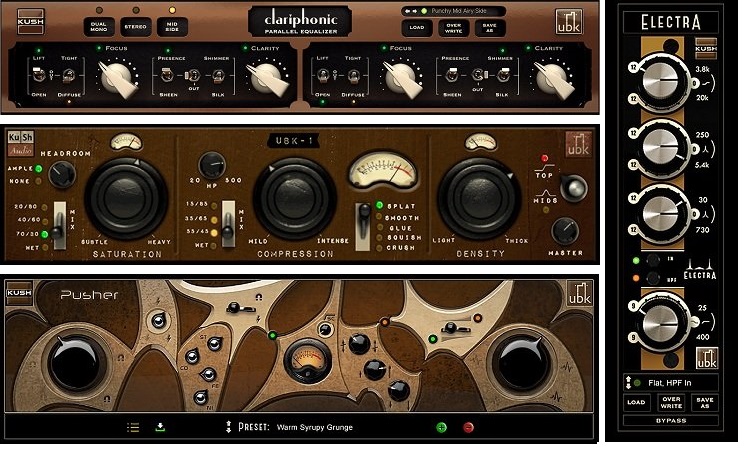Select Mid Side mode on Clariphonic
Image resolution: width=744 pixels, height=450 pixels.
pos(172,27)
